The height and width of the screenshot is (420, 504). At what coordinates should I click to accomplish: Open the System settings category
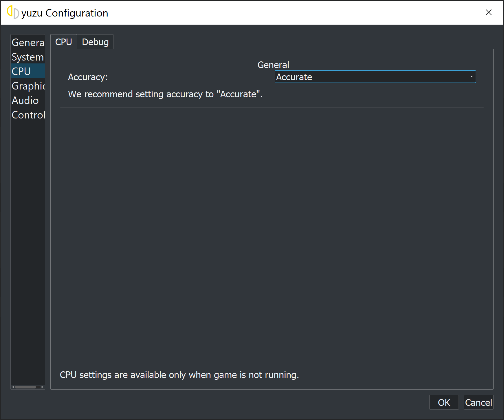coord(28,57)
